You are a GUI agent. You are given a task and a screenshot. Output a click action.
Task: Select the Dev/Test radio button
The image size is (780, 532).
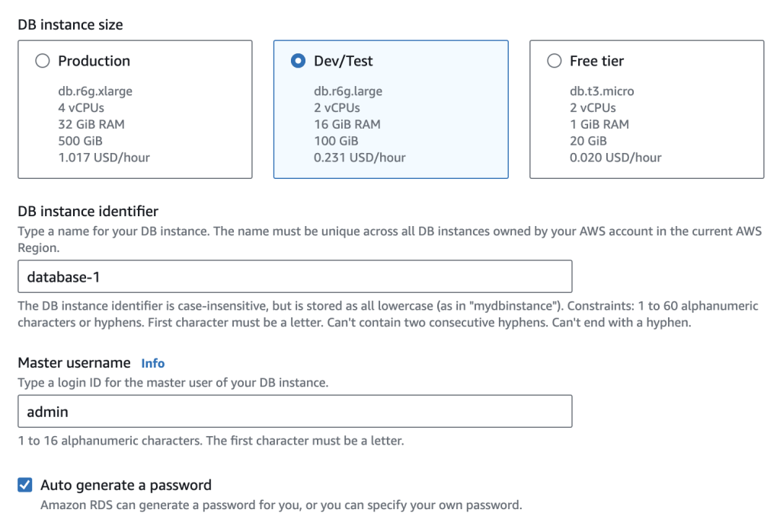(299, 61)
